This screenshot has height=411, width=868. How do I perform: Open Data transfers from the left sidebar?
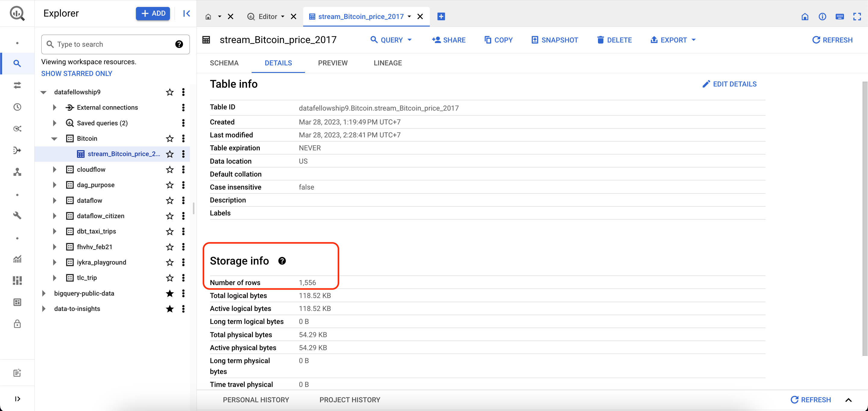pyautogui.click(x=17, y=85)
